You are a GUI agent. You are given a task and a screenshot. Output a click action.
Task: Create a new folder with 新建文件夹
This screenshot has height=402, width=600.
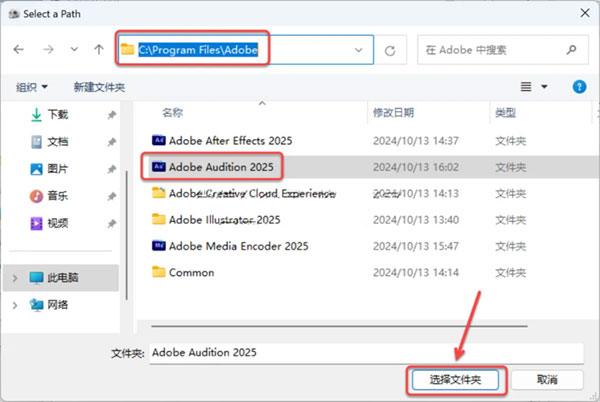(x=99, y=87)
